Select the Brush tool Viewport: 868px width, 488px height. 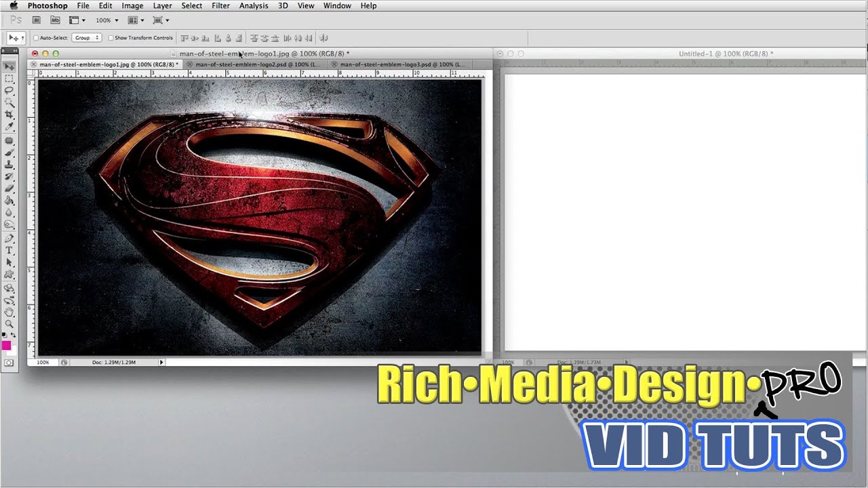point(9,152)
